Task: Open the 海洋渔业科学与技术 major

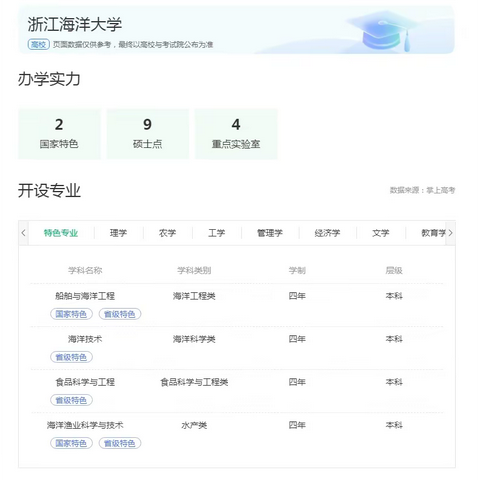Action: [x=85, y=425]
